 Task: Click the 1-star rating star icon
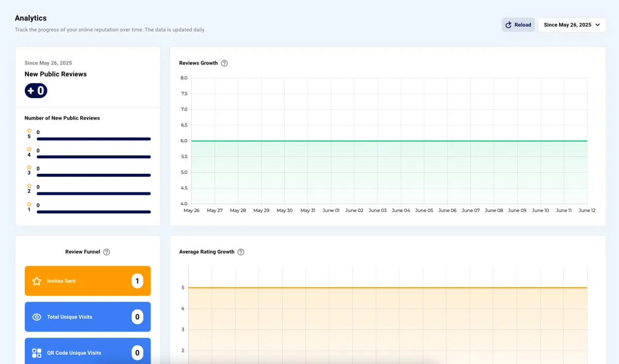[29, 204]
